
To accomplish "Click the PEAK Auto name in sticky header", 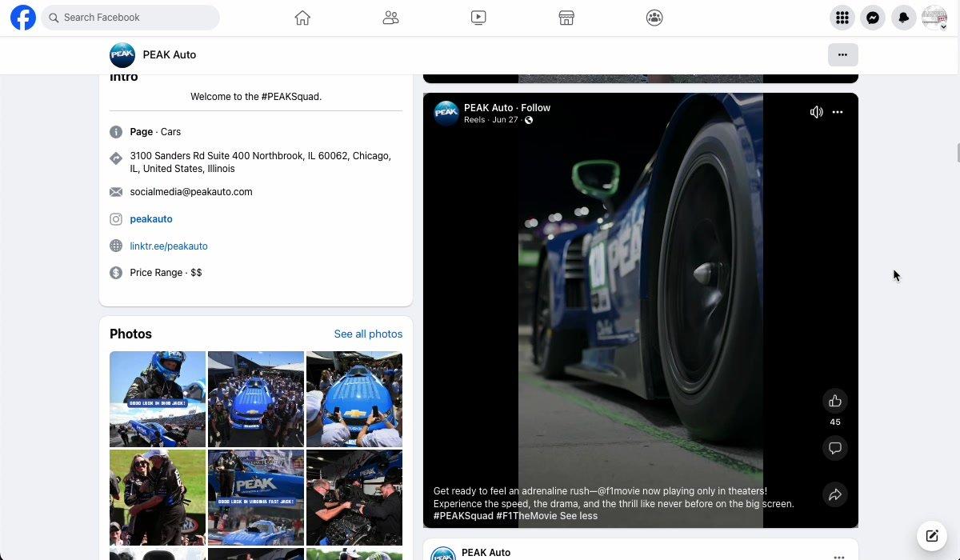I will tap(170, 55).
